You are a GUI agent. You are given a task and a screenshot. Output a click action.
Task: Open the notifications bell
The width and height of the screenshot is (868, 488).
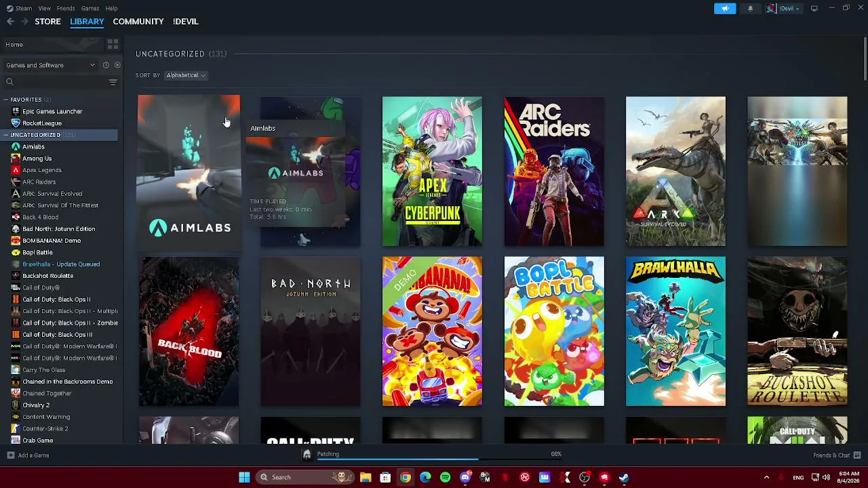click(x=750, y=8)
